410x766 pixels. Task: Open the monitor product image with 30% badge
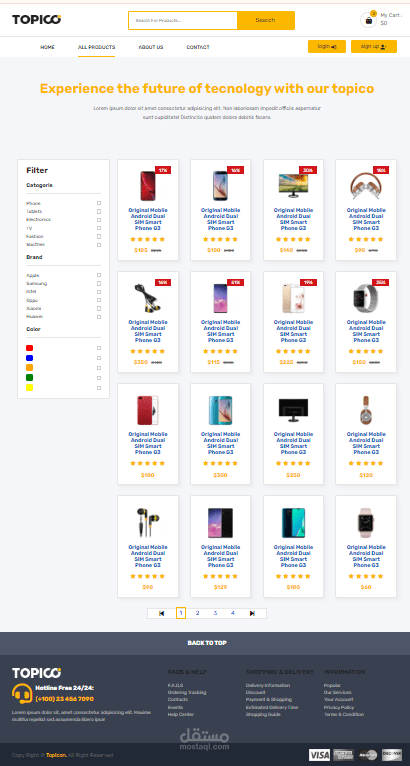click(x=293, y=186)
